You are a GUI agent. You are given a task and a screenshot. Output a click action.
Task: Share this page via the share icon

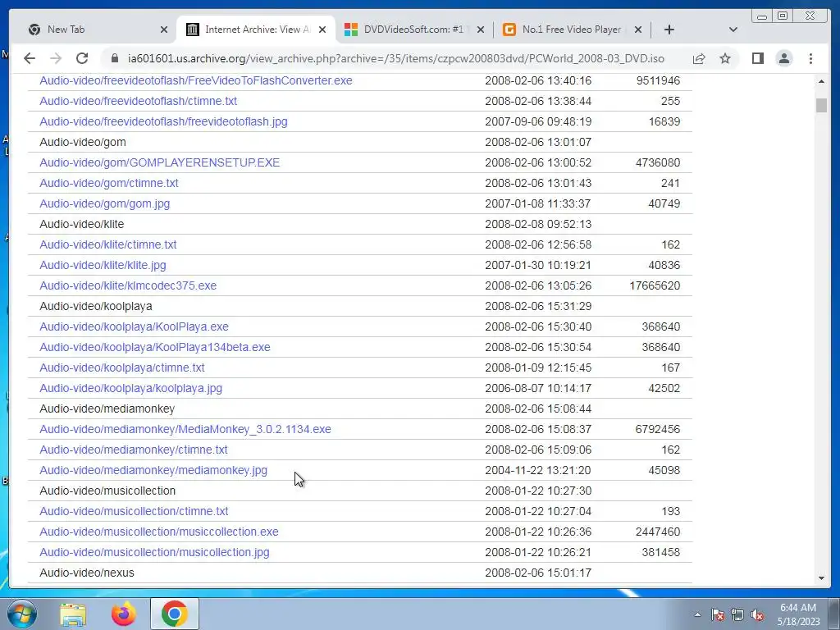pos(699,58)
